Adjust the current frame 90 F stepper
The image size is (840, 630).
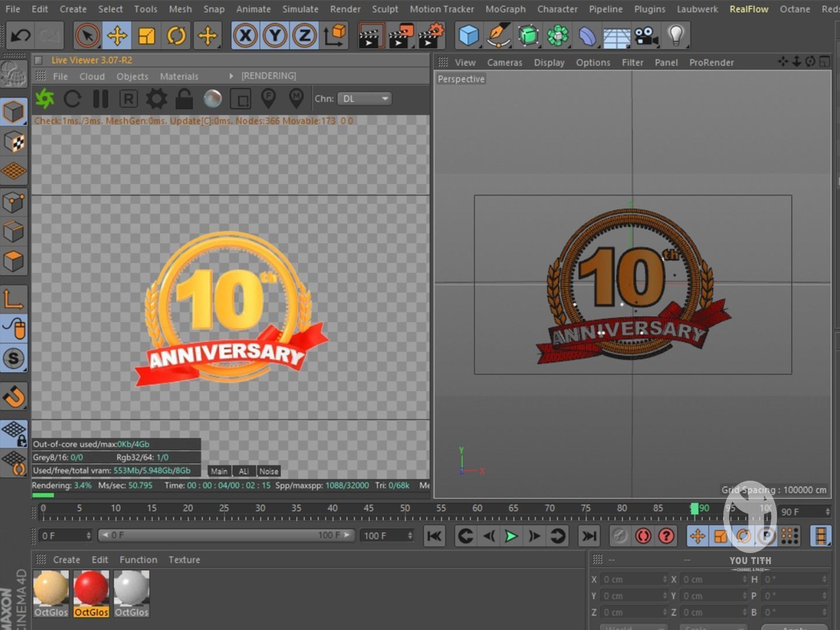click(827, 512)
